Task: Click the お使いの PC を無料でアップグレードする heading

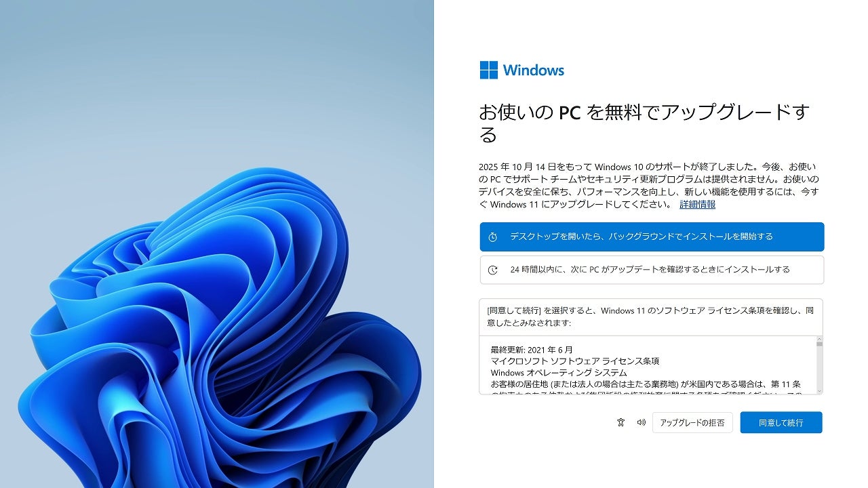Action: click(x=644, y=123)
